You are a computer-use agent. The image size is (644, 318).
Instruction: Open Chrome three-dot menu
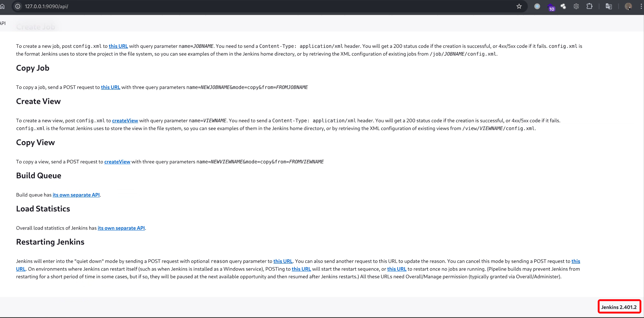[x=641, y=6]
